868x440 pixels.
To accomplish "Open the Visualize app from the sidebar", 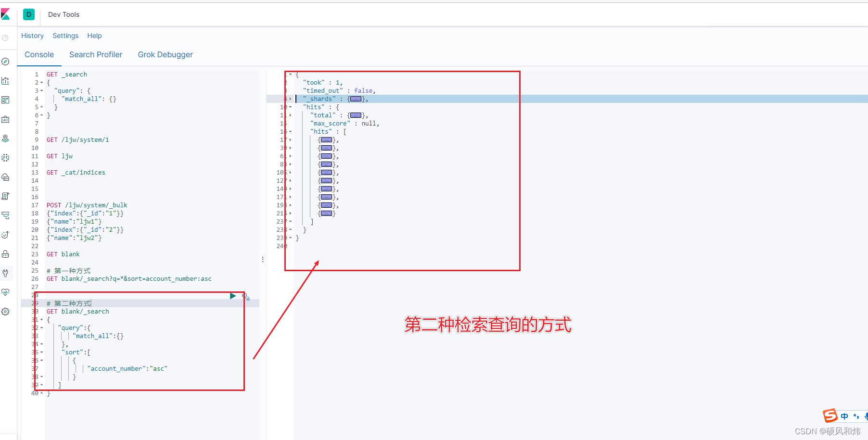I will (x=5, y=81).
